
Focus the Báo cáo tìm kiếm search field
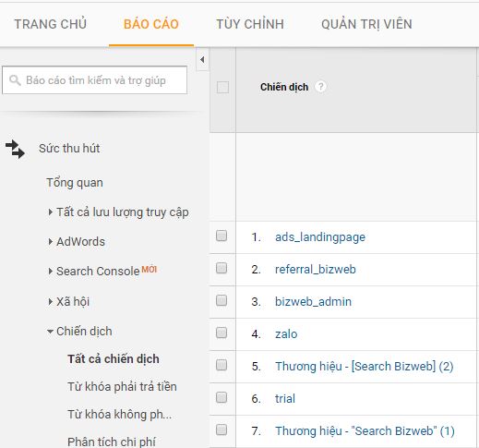point(94,80)
